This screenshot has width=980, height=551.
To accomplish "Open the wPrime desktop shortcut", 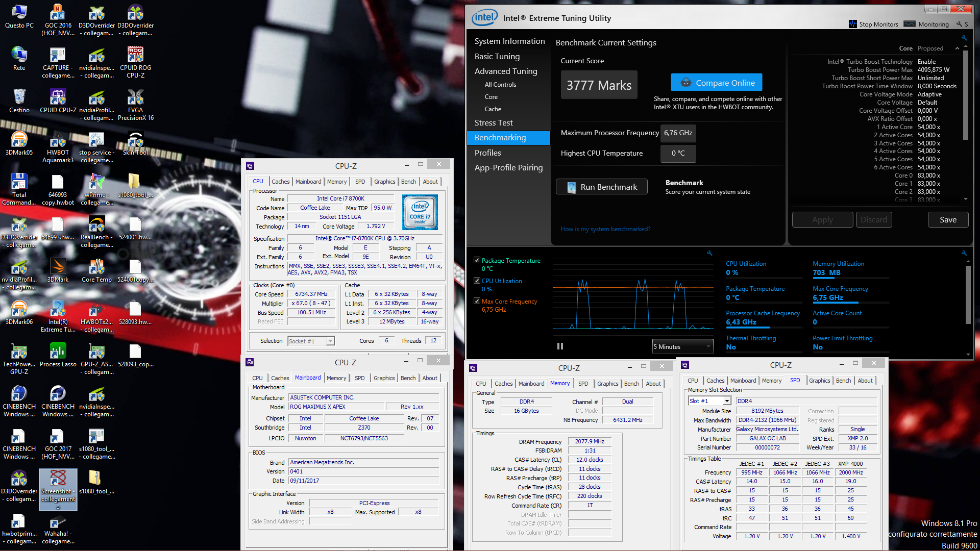I will [96, 190].
